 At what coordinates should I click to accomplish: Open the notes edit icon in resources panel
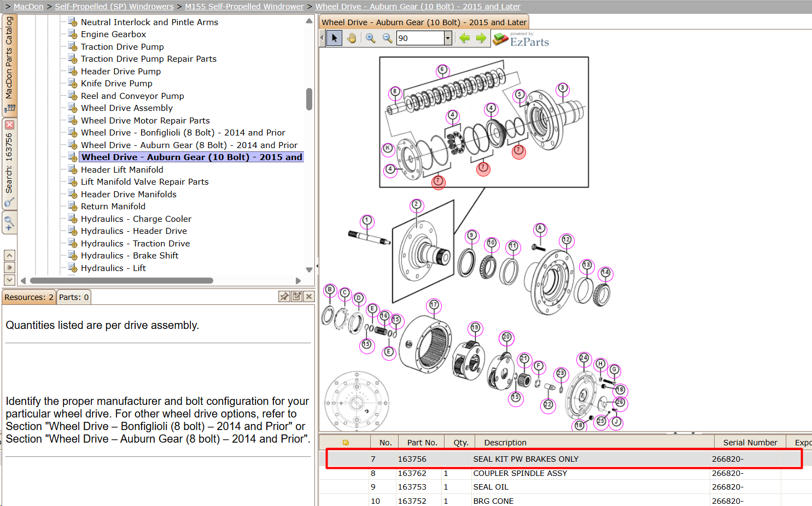(x=297, y=296)
